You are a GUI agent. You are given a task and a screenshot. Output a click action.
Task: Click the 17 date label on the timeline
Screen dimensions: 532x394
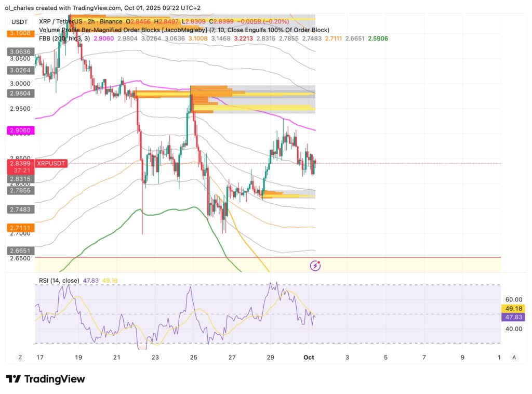pos(41,358)
